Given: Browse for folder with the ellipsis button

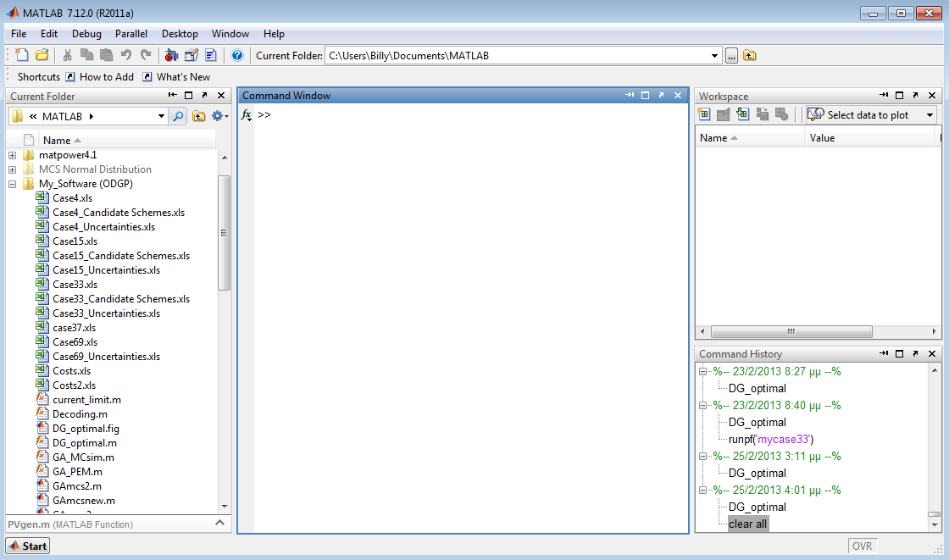Looking at the screenshot, I should [732, 56].
